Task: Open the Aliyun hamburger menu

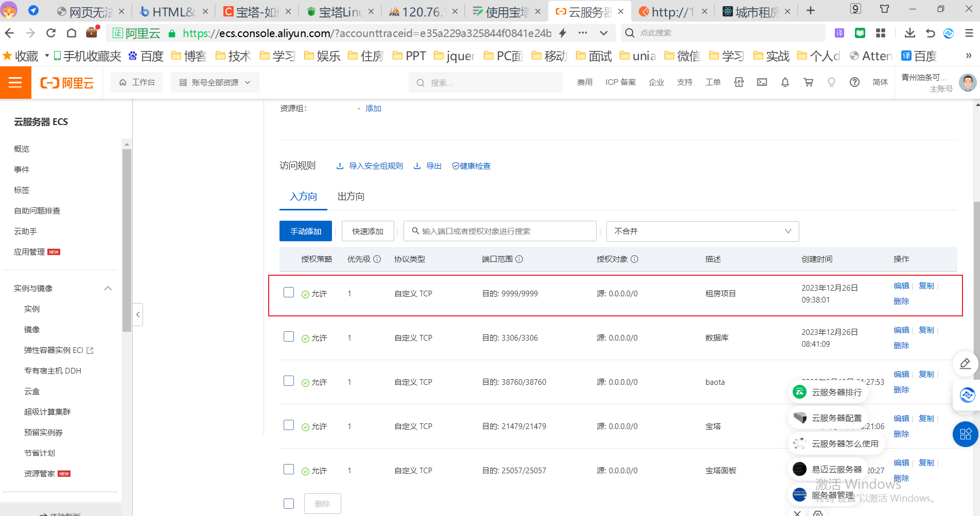Action: 15,82
